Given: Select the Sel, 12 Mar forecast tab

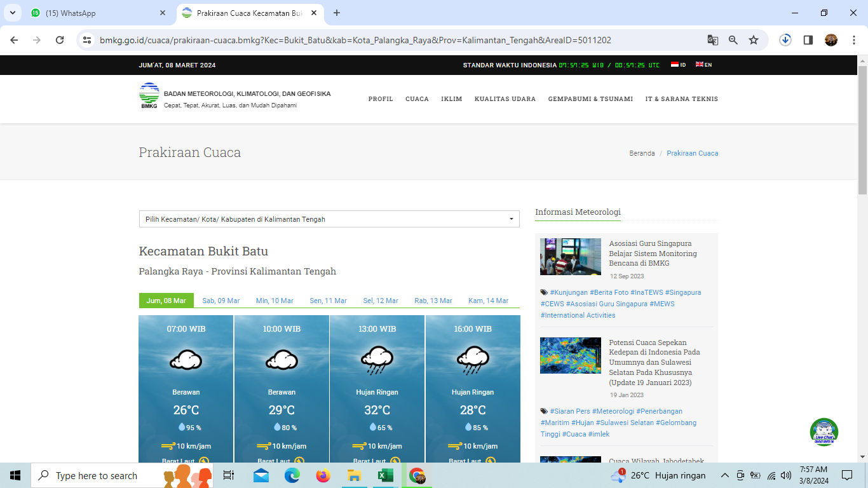Looking at the screenshot, I should [381, 301].
